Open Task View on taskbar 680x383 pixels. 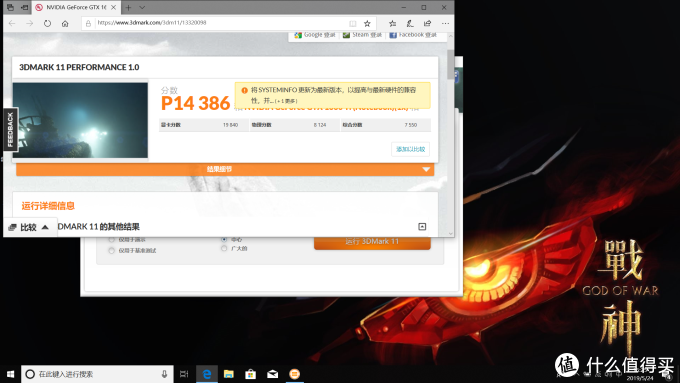tap(184, 374)
